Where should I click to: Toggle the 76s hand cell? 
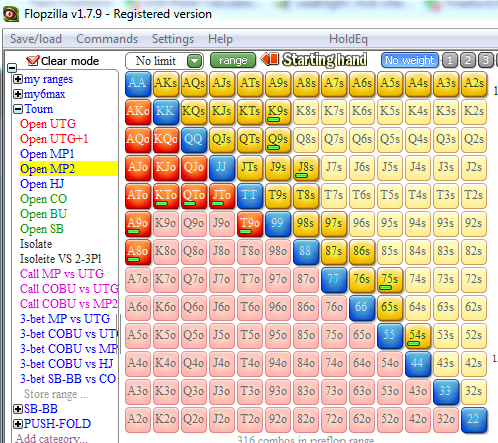click(x=362, y=279)
